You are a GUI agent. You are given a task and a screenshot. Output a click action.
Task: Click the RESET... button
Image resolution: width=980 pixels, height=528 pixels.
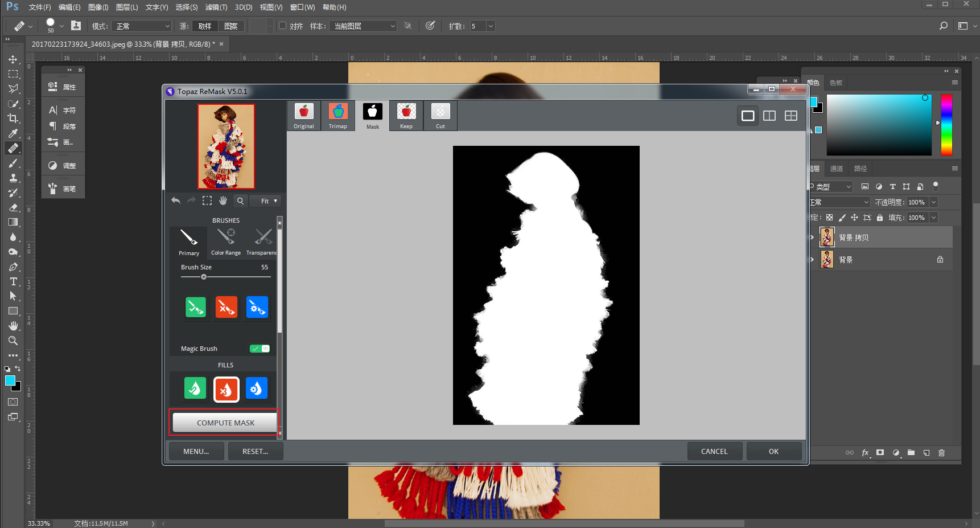(x=256, y=451)
